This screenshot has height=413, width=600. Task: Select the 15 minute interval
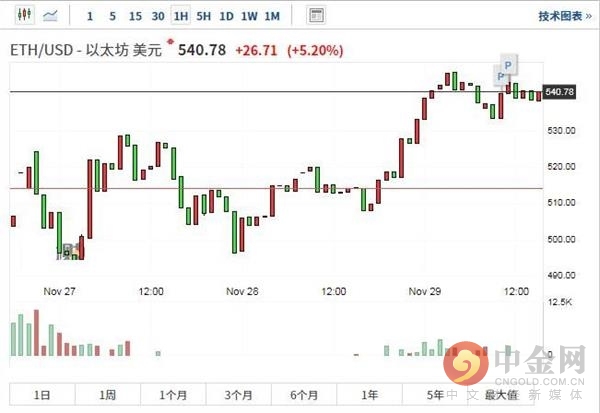coord(135,16)
